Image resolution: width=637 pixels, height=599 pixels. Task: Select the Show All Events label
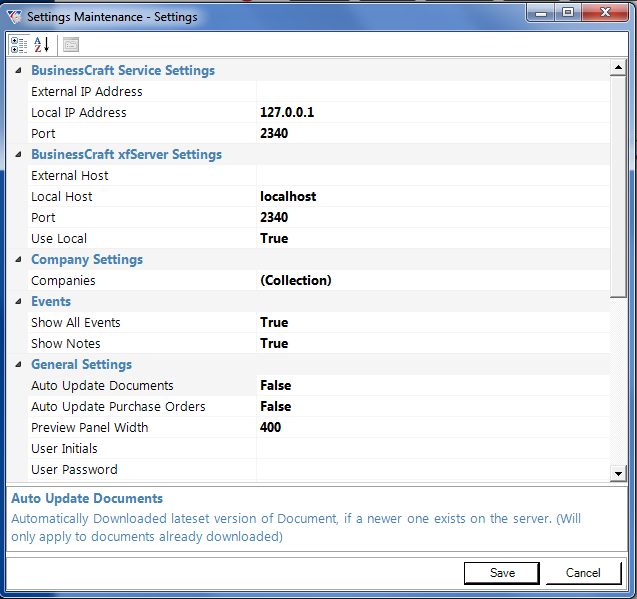coord(76,323)
